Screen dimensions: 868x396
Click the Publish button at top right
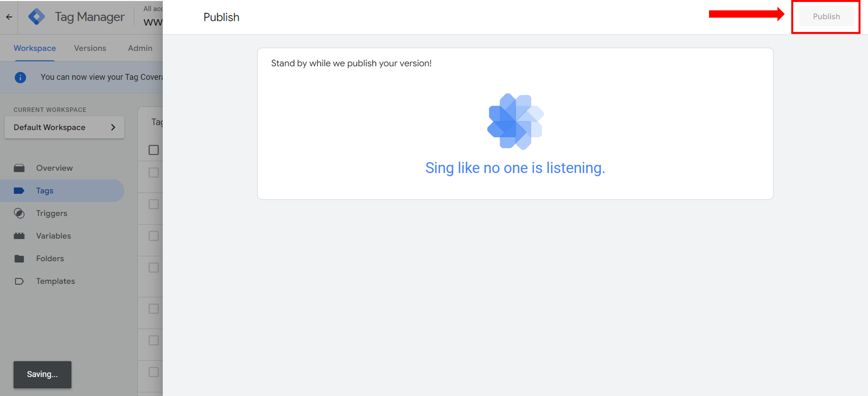tap(826, 17)
